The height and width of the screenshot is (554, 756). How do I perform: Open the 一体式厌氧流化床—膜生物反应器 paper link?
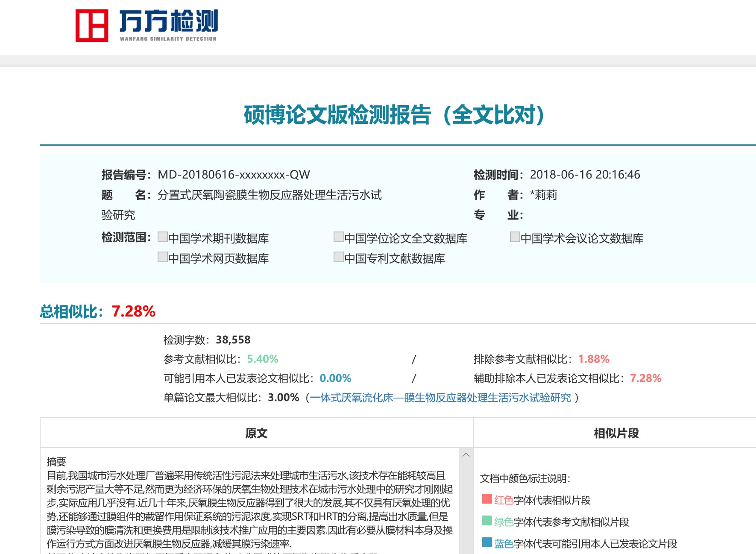tap(440, 398)
